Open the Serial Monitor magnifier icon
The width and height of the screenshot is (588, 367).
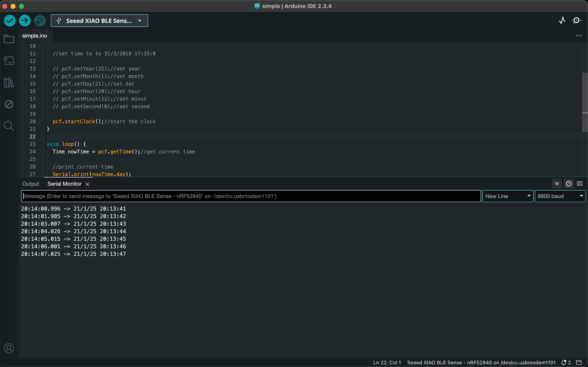pos(577,21)
